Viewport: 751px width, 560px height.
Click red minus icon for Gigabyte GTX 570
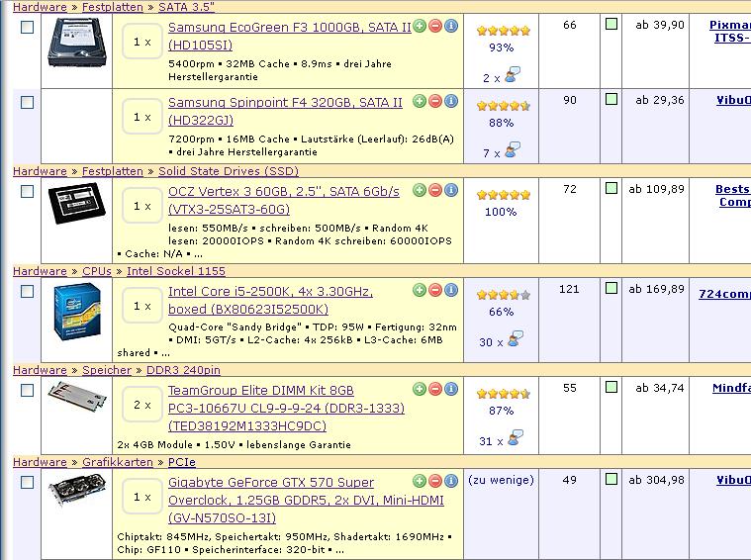[x=435, y=481]
